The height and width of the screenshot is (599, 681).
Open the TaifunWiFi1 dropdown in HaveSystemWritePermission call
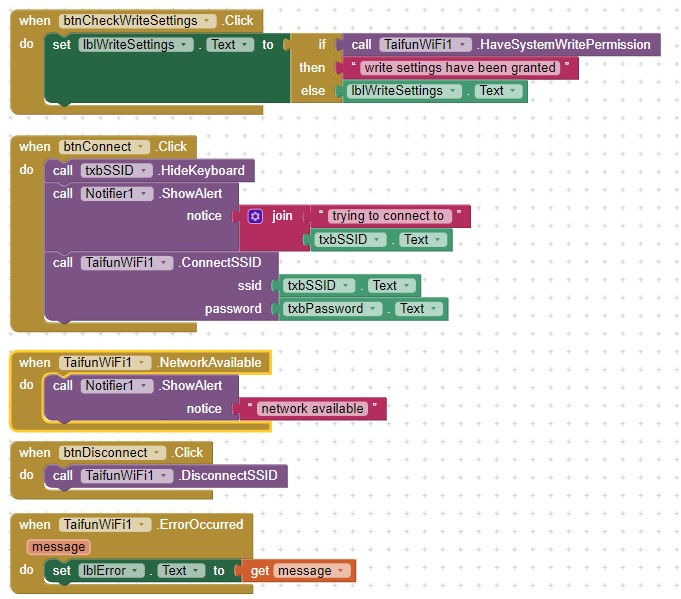tap(463, 45)
